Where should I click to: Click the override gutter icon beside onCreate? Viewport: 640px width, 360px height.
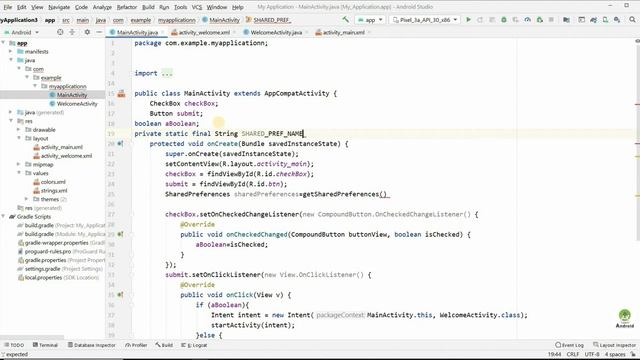click(120, 144)
